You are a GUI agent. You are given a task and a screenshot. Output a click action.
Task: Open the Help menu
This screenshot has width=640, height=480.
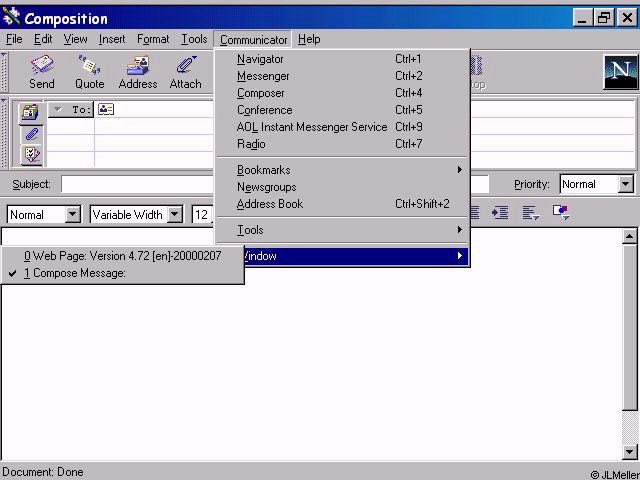309,39
